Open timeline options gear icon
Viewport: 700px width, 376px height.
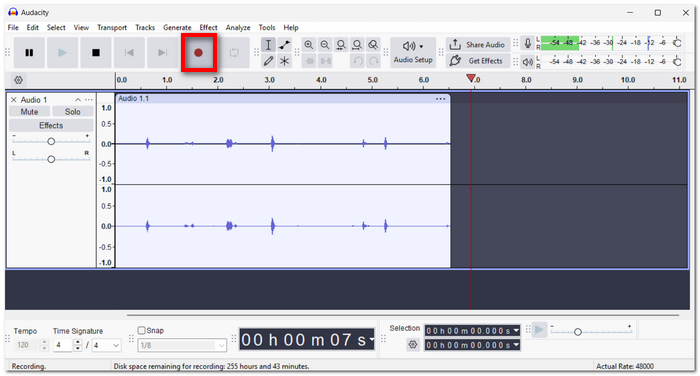pos(18,80)
